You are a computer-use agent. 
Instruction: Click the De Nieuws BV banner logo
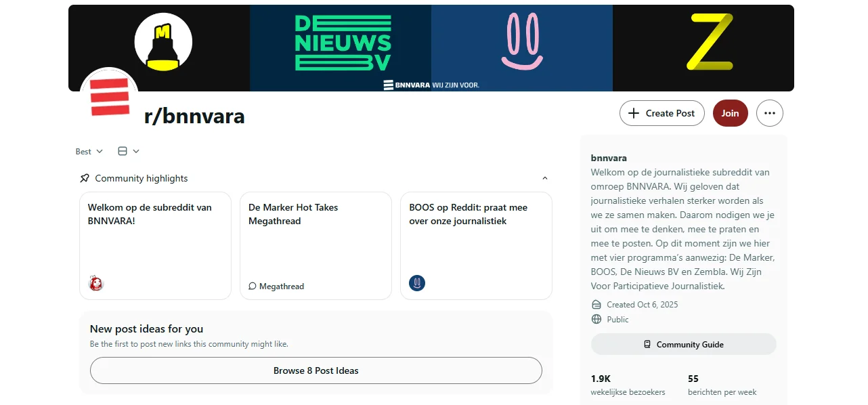click(343, 43)
